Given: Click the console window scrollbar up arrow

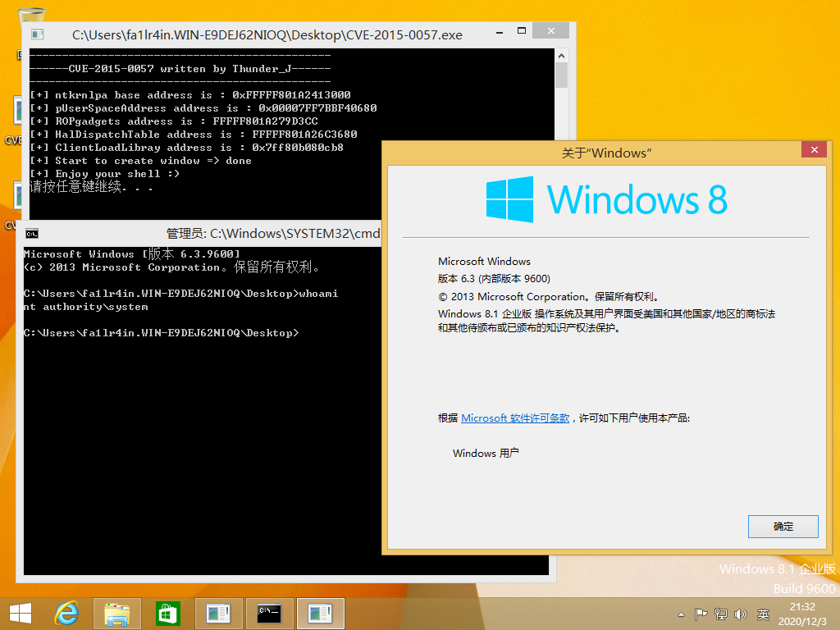Looking at the screenshot, I should [x=562, y=56].
